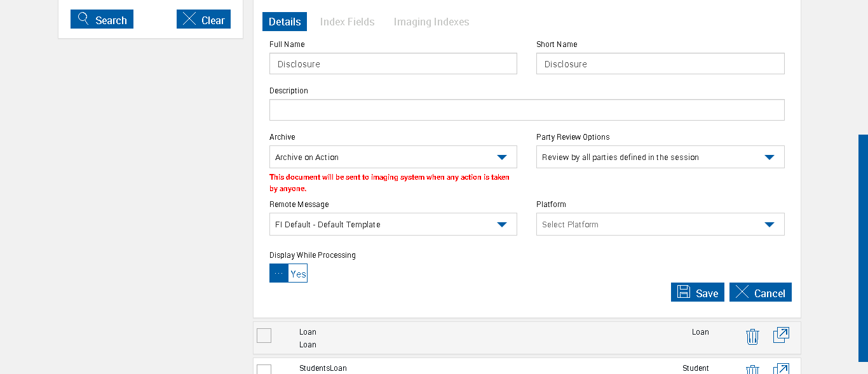Open Loan document in new window icon

pyautogui.click(x=781, y=335)
